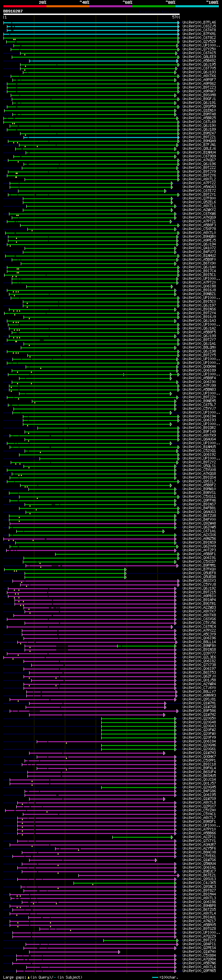Click the UniRef100_Q8LEE9 label
The image size is (222, 980).
pyautogui.click(x=199, y=57)
